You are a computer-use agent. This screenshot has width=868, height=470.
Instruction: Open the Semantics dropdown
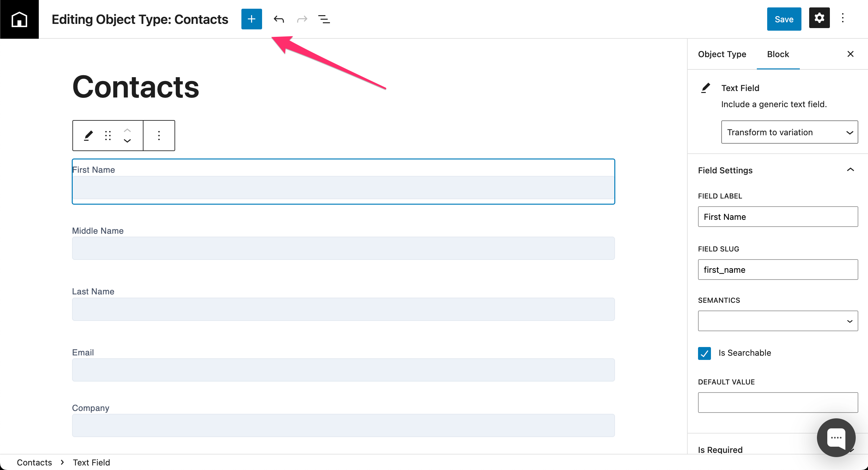coord(778,321)
